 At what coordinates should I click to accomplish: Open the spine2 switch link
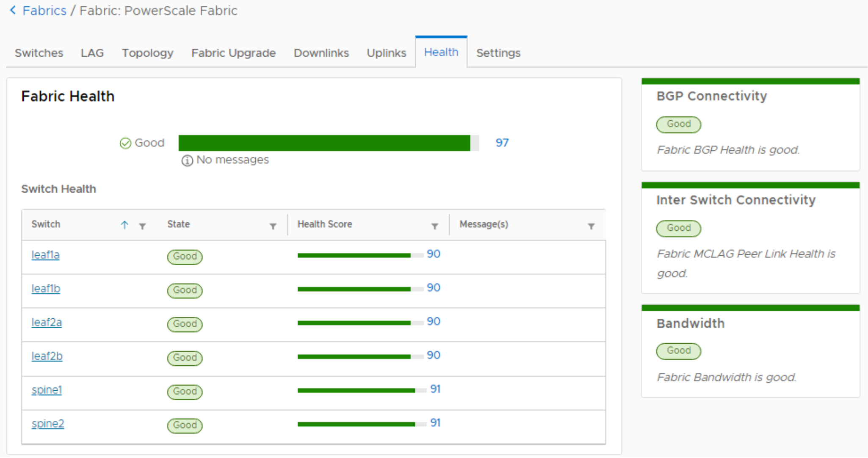coord(48,424)
